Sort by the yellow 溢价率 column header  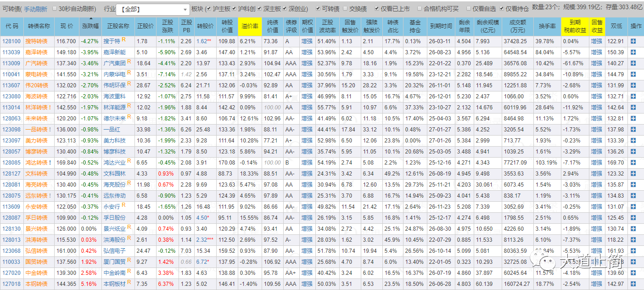point(250,26)
